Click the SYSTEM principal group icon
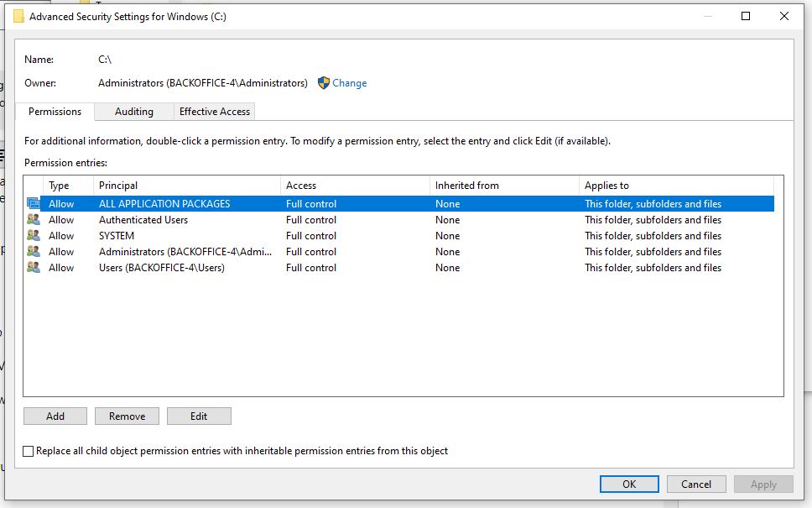This screenshot has width=812, height=508. (33, 236)
